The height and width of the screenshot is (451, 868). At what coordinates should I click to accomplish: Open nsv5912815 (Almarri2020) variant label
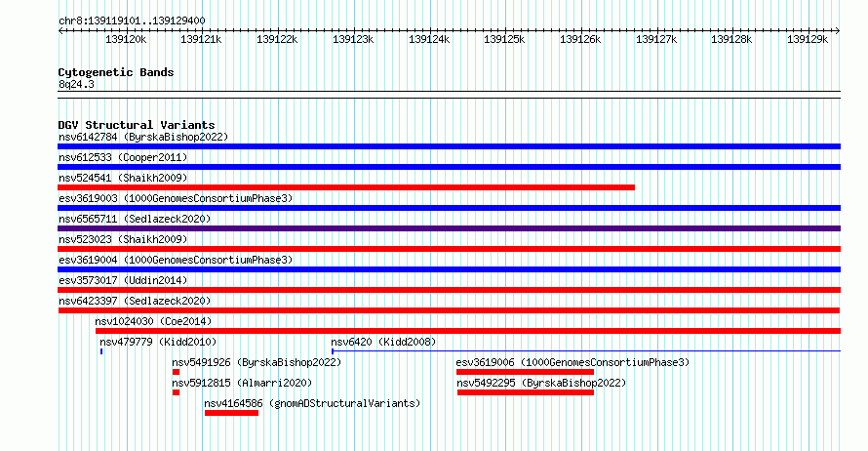pyautogui.click(x=242, y=383)
